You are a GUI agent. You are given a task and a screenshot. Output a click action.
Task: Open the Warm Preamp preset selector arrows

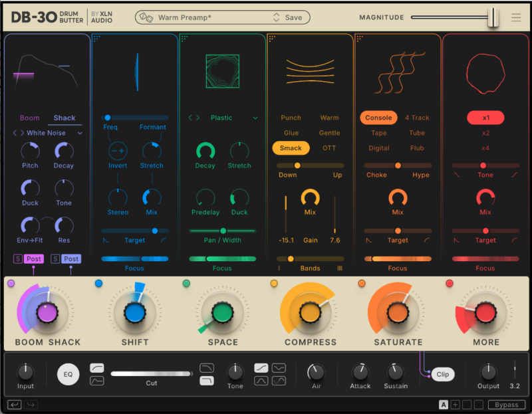tap(277, 18)
